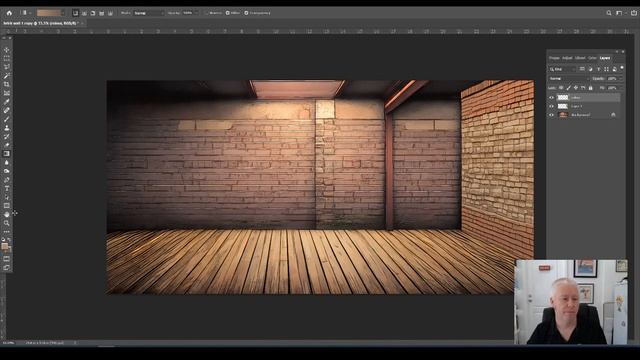Screen dimensions: 640x360
Task: Select the Clone Stamp tool
Action: click(x=7, y=128)
